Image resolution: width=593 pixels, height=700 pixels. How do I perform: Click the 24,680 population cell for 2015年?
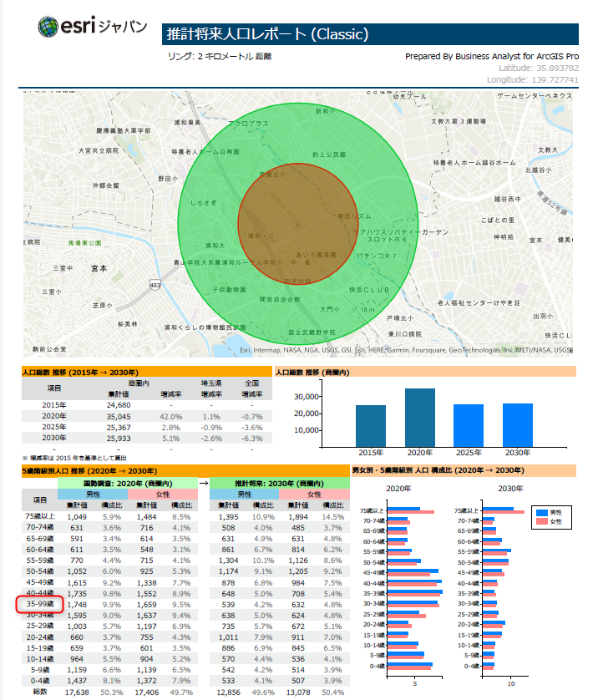point(119,405)
